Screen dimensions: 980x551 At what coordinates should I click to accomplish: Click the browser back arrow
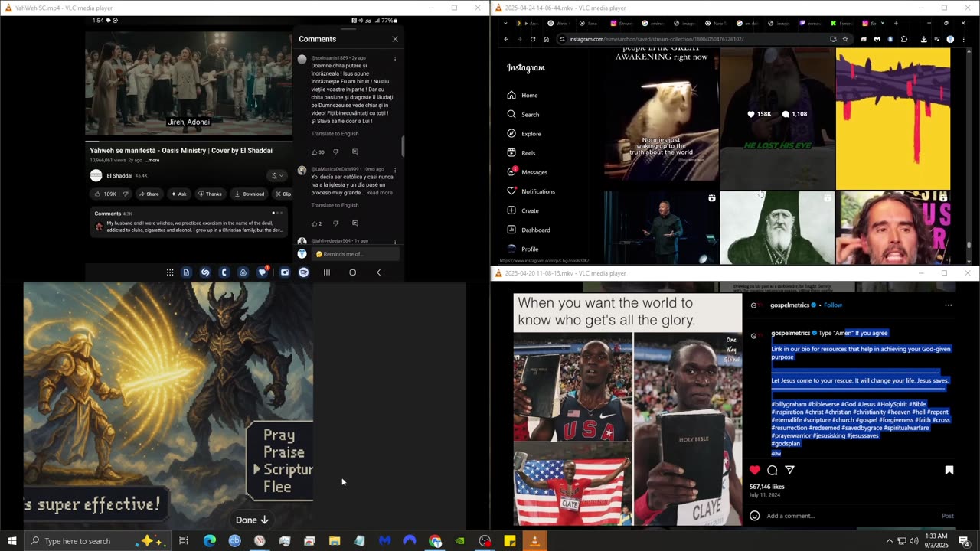pyautogui.click(x=506, y=39)
